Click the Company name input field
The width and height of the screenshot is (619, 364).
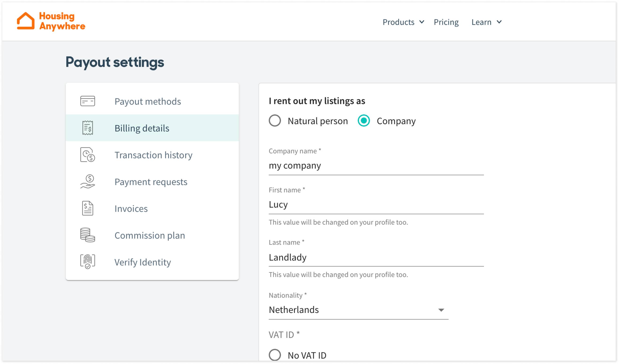click(376, 166)
